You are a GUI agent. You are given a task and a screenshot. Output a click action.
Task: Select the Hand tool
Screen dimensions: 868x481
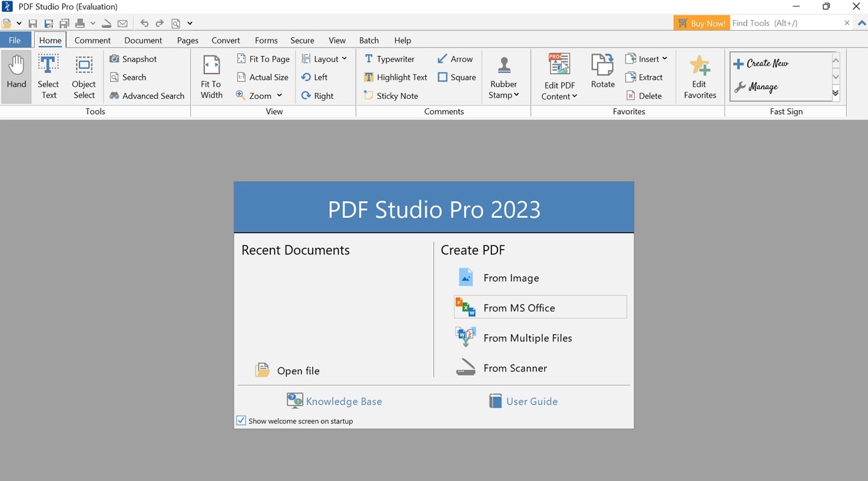coord(17,76)
